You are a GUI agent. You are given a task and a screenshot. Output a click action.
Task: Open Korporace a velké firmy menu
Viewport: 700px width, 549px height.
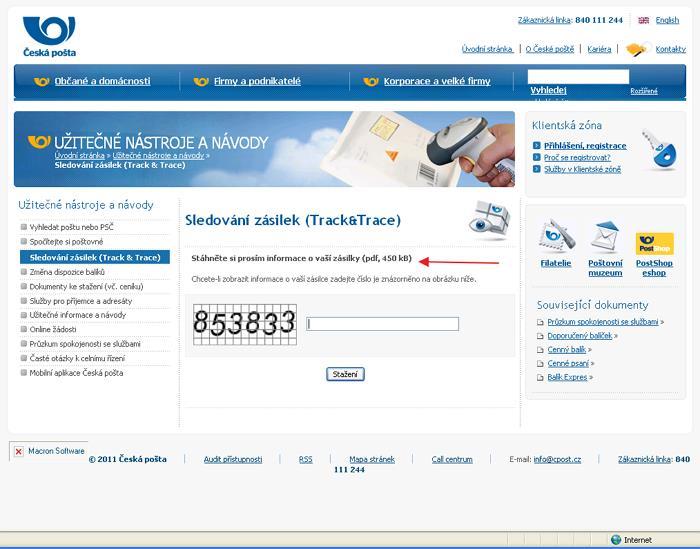(x=437, y=81)
